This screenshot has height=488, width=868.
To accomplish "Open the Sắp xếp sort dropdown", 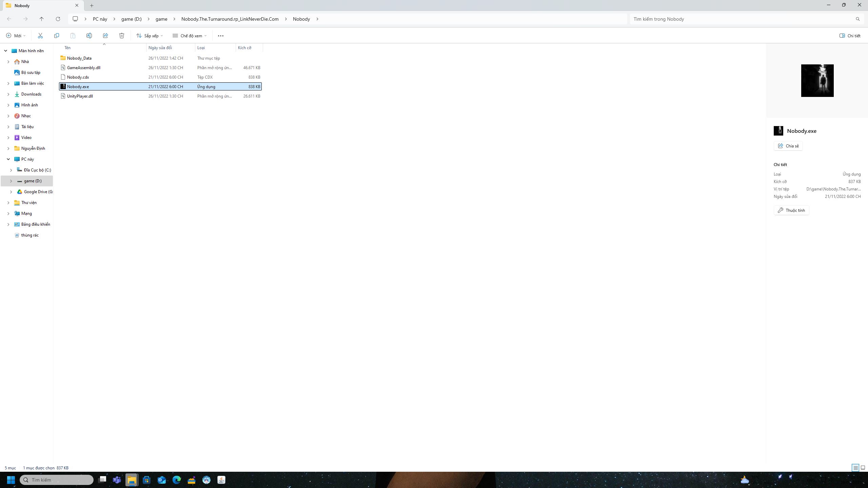I will (x=150, y=36).
